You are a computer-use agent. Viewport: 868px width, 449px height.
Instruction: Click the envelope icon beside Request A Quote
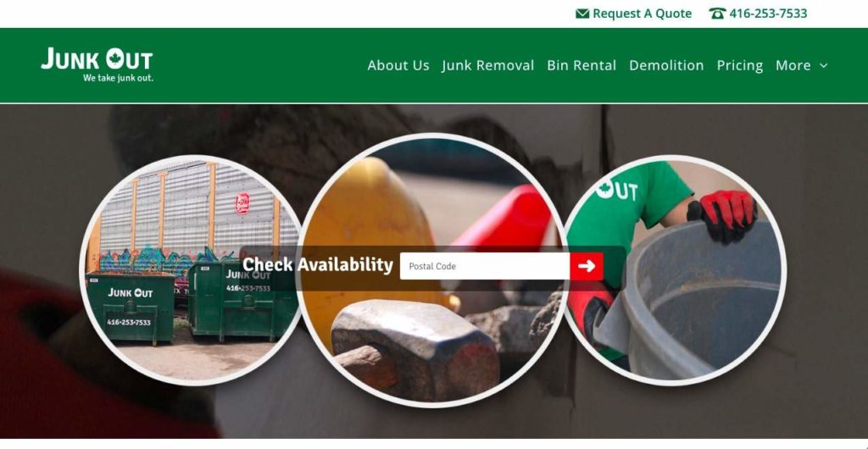point(581,14)
